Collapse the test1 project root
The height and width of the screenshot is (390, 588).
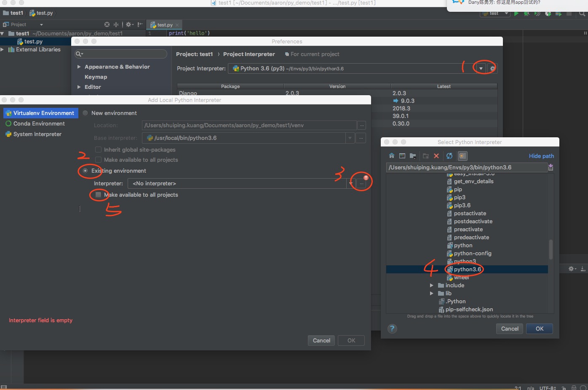point(3,33)
